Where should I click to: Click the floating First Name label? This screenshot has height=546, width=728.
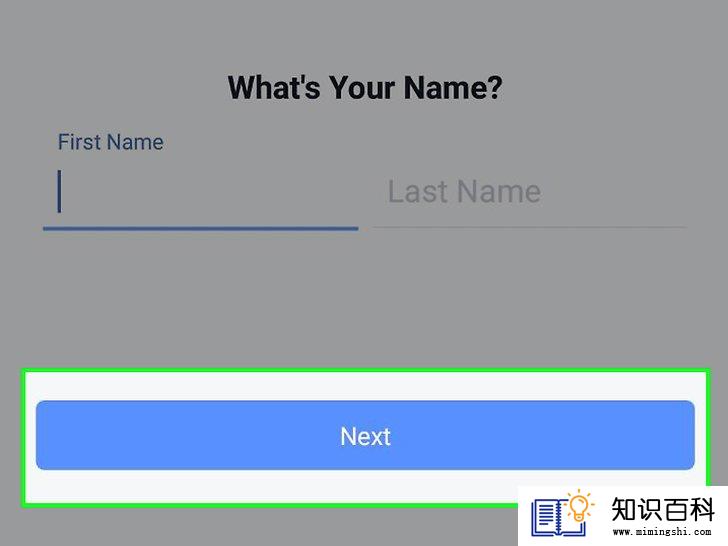[110, 142]
